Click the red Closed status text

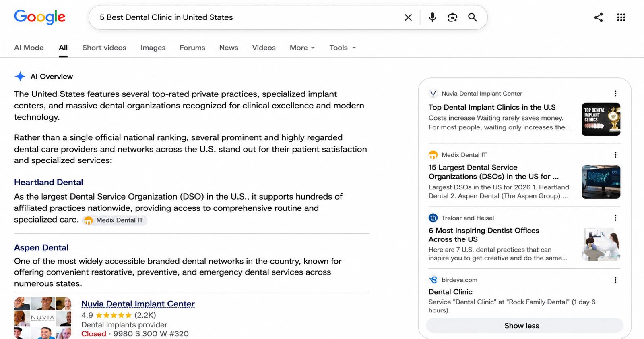point(94,334)
